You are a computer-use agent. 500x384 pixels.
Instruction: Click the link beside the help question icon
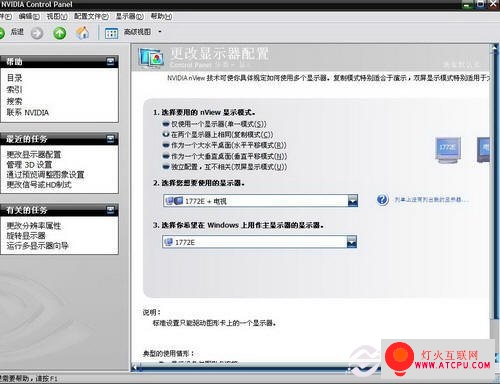[x=431, y=200]
